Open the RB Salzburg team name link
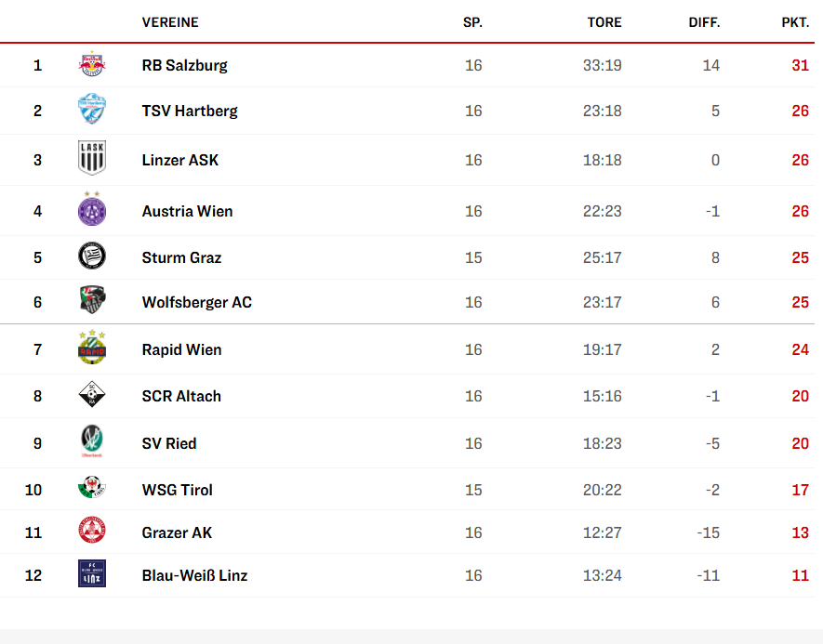 pos(184,65)
